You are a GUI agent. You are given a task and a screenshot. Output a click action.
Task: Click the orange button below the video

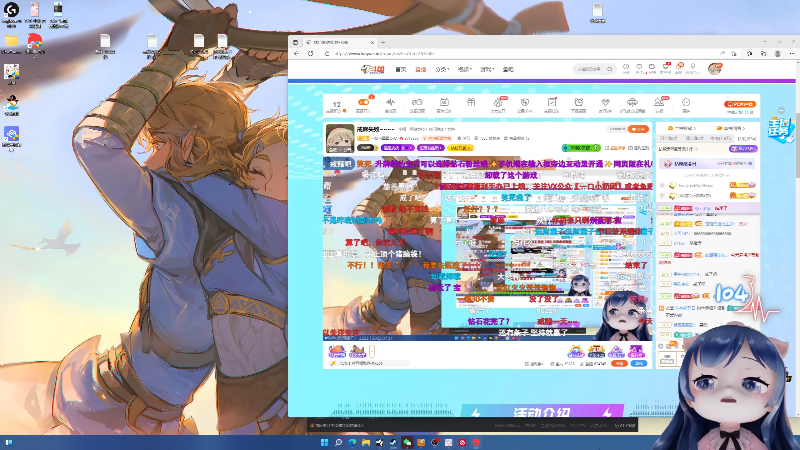(619, 363)
